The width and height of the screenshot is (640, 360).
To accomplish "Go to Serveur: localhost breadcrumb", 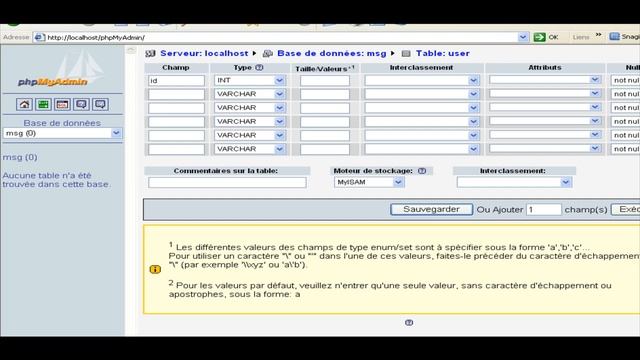I will point(204,53).
